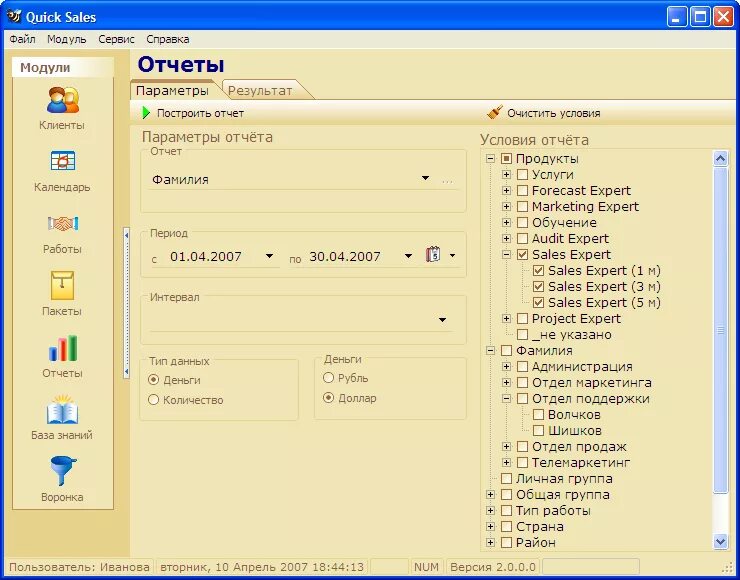740x580 pixels.
Task: Click the conditions tree scroll down arrow
Action: 721,541
